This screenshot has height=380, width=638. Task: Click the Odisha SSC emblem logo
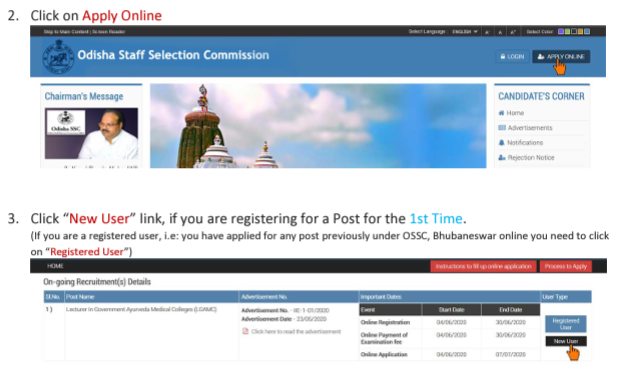(x=58, y=56)
